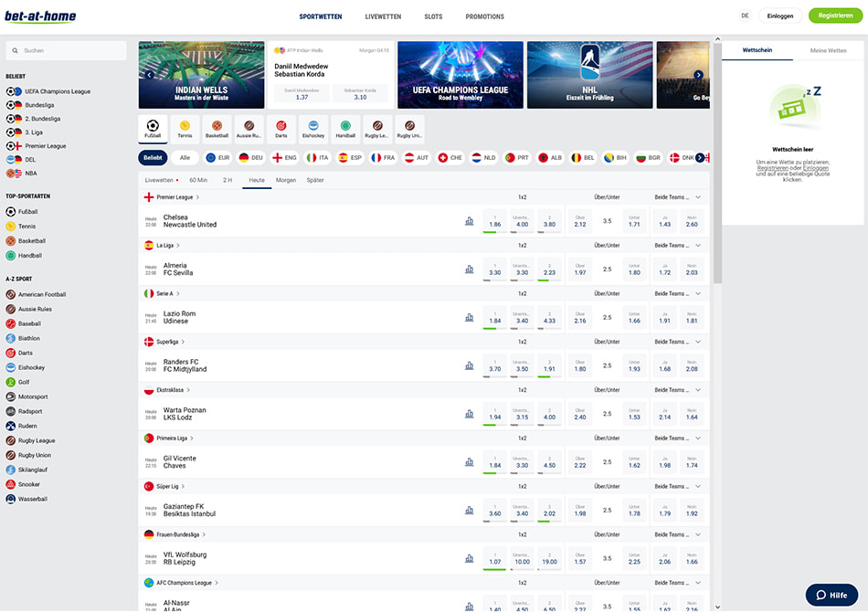Open statistics icon for Gaziantep FK match
The width and height of the screenshot is (868, 613).
click(x=470, y=510)
